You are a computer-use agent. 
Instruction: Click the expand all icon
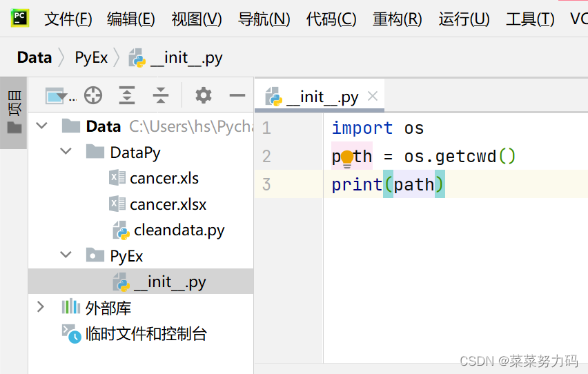[x=127, y=95]
